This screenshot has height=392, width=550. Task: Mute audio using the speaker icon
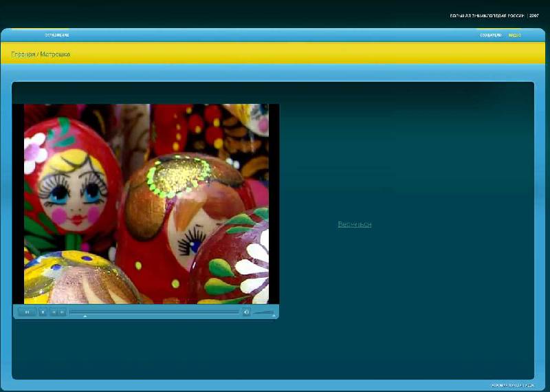point(246,312)
